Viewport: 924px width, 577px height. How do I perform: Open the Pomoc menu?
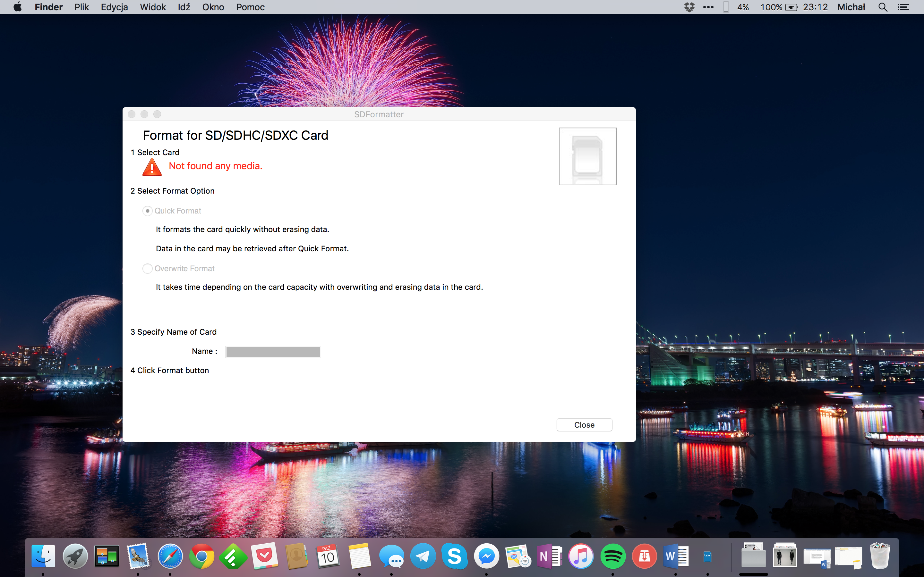pos(250,7)
